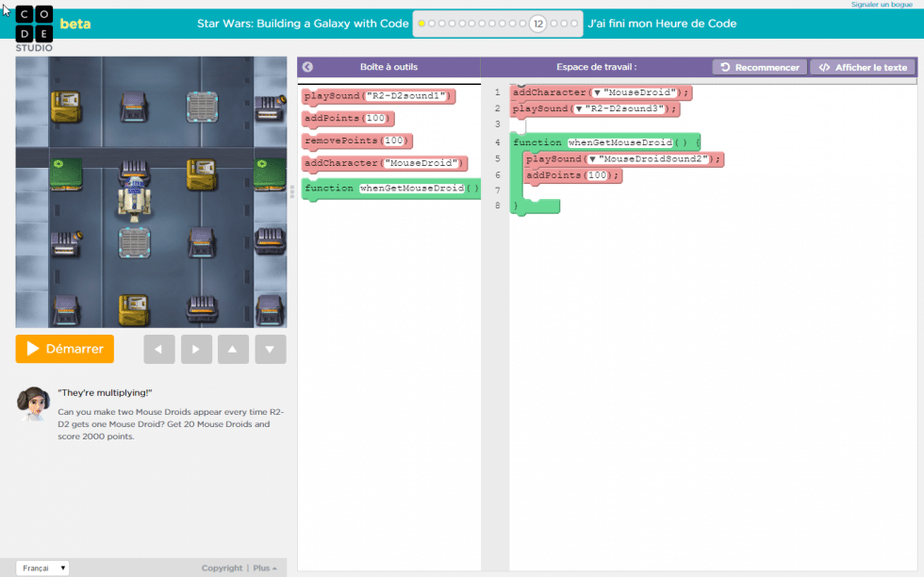Move R2-D2 left with arrow button
Viewport: 924px width, 577px height.
click(159, 349)
